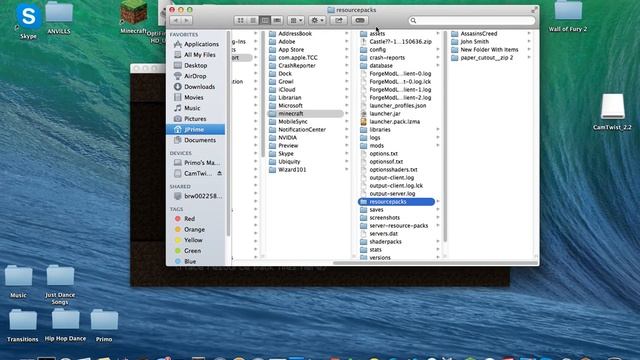
Task: Switch Finder to list view
Action: coord(253,20)
